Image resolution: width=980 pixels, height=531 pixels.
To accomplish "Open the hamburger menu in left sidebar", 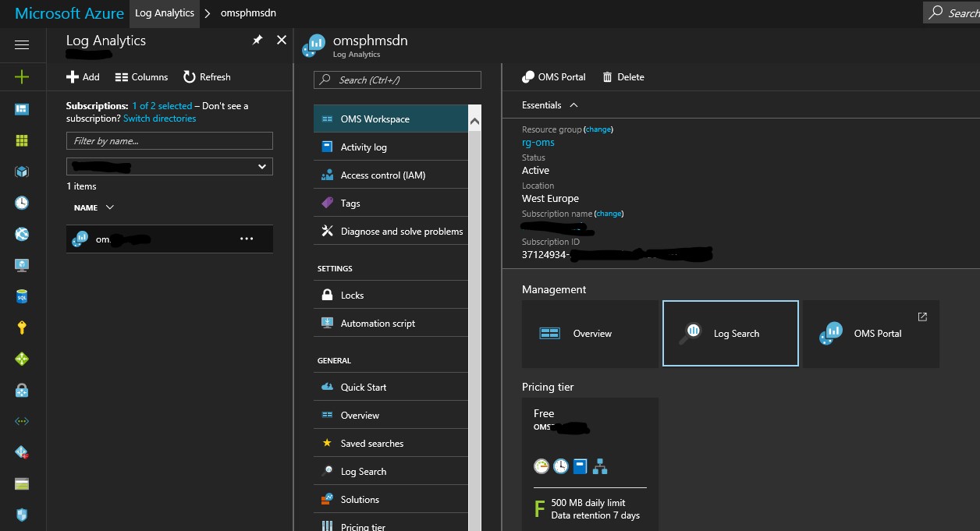I will [x=22, y=45].
